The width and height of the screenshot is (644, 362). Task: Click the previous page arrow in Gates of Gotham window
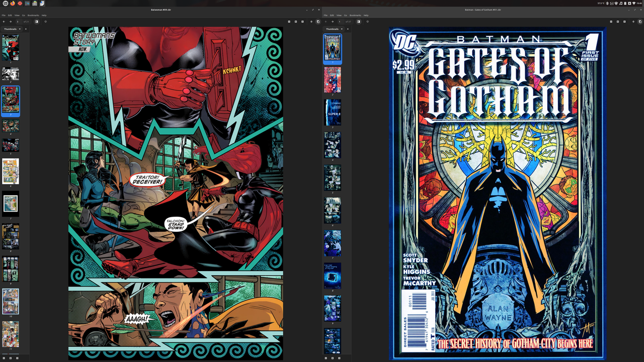[326, 22]
